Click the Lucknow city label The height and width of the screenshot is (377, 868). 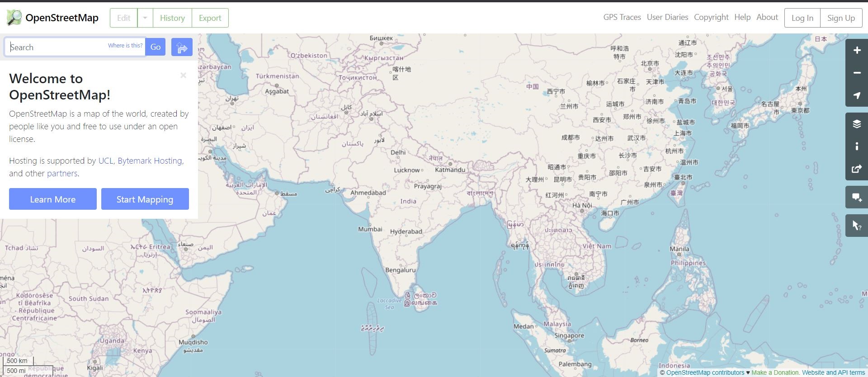(407, 170)
